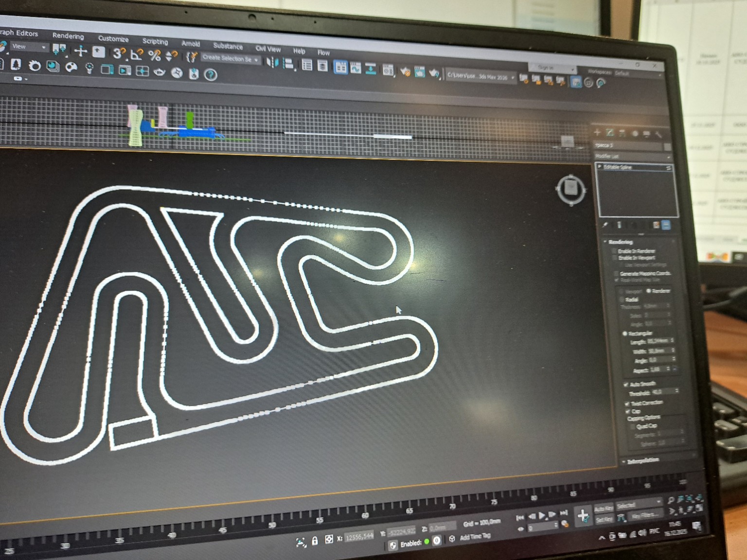Click the Mirror tool icon
Screen dimensions: 747x560
click(272, 63)
